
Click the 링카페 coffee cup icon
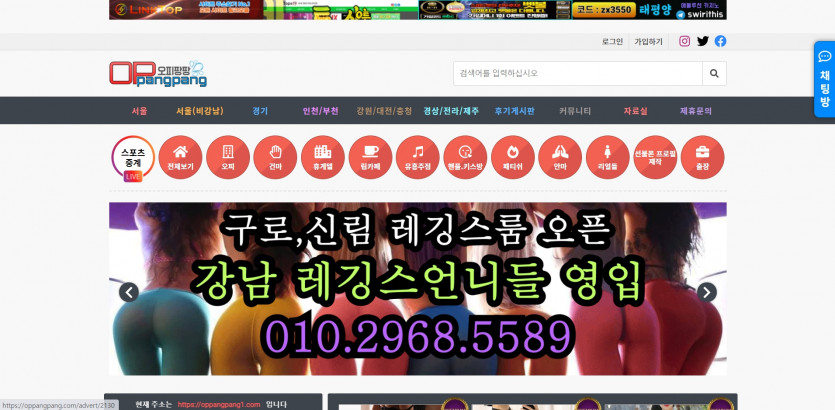(x=370, y=157)
